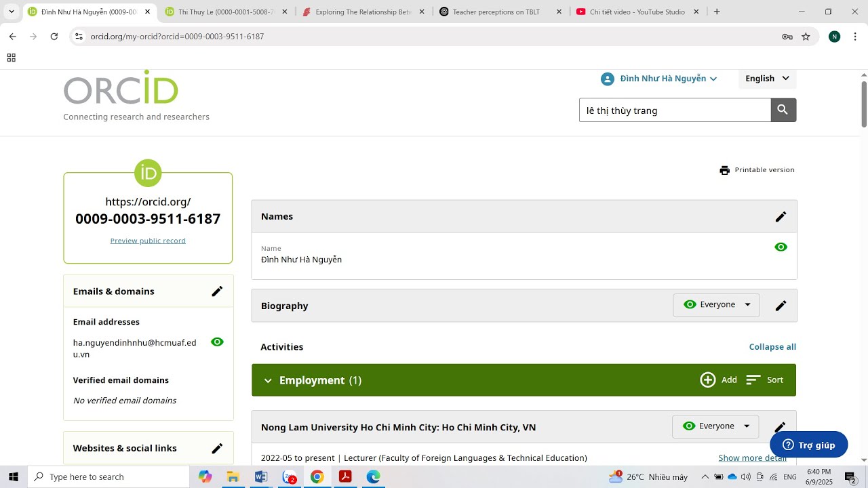Click the ORCID logo
Viewport: 868px width, 488px height.
pyautogui.click(x=121, y=87)
